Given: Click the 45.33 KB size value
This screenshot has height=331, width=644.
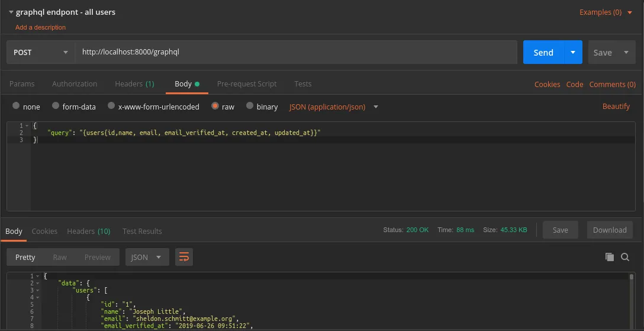Looking at the screenshot, I should point(513,230).
